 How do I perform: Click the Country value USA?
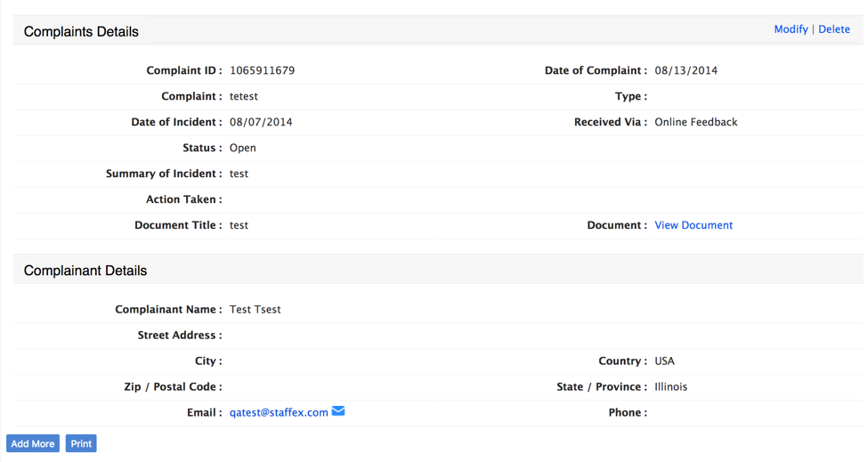pyautogui.click(x=664, y=361)
